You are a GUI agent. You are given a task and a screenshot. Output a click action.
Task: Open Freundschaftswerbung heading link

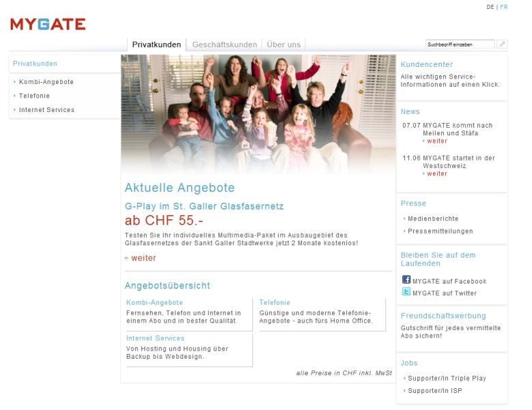coord(443,316)
